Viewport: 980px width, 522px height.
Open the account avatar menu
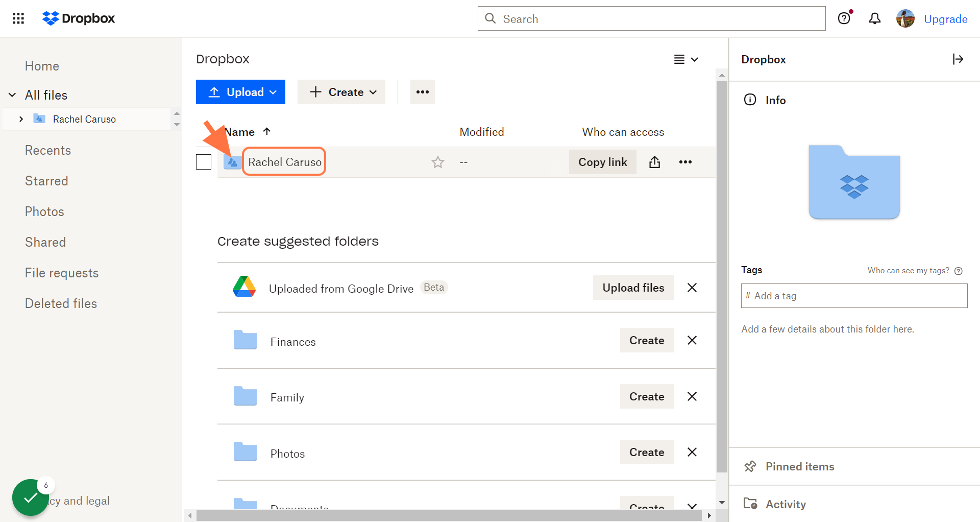click(x=905, y=18)
